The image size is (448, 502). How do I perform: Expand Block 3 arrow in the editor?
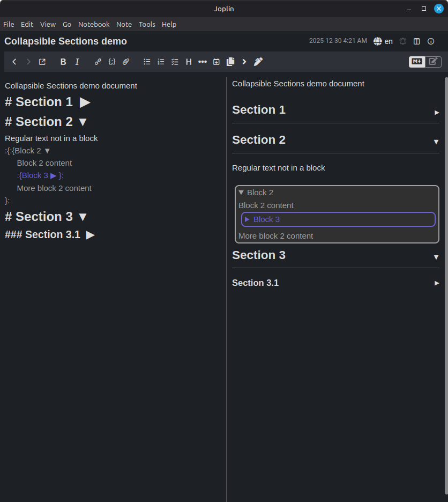[x=54, y=176]
